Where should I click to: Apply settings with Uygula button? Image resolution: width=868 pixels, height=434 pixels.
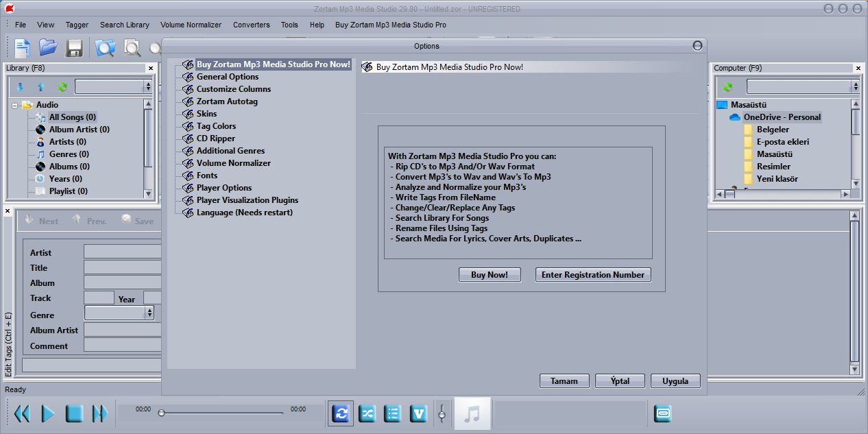[x=675, y=381]
